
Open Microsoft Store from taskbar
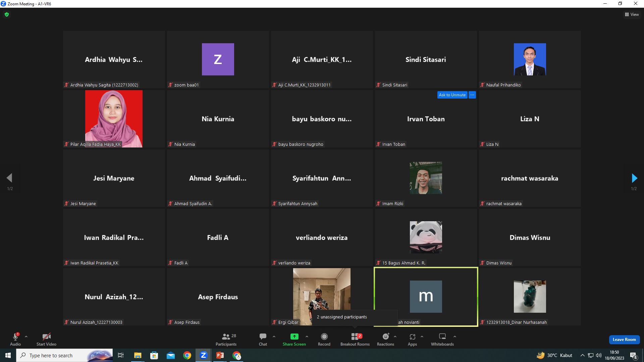pyautogui.click(x=154, y=355)
